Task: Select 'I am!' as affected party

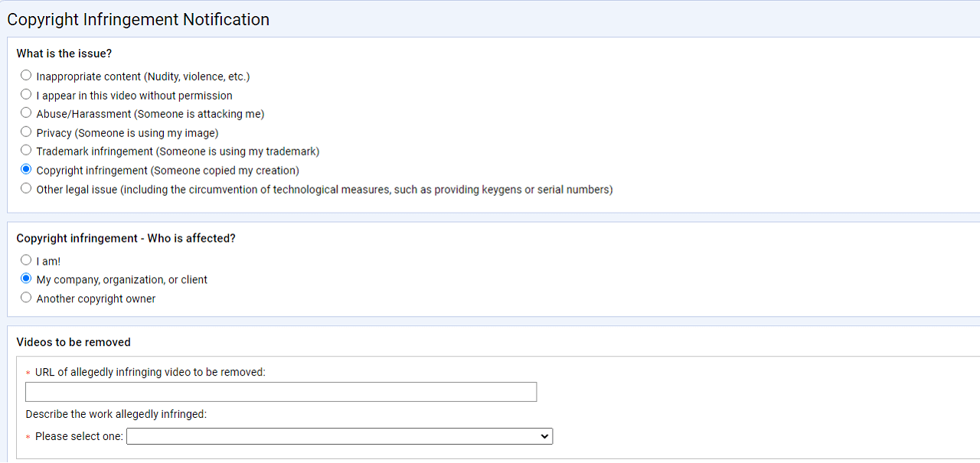Action: click(26, 260)
